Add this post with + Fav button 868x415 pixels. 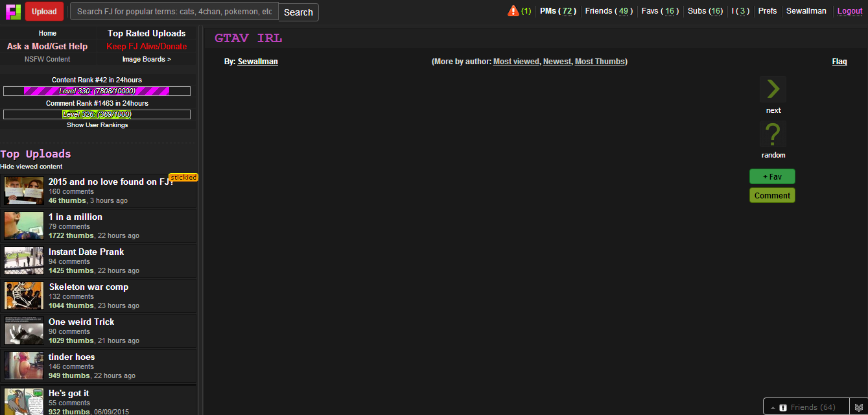coord(772,176)
